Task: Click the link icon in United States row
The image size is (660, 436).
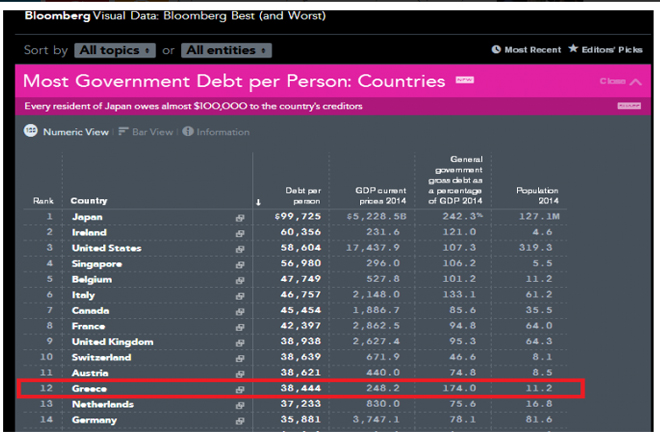Action: tap(240, 248)
